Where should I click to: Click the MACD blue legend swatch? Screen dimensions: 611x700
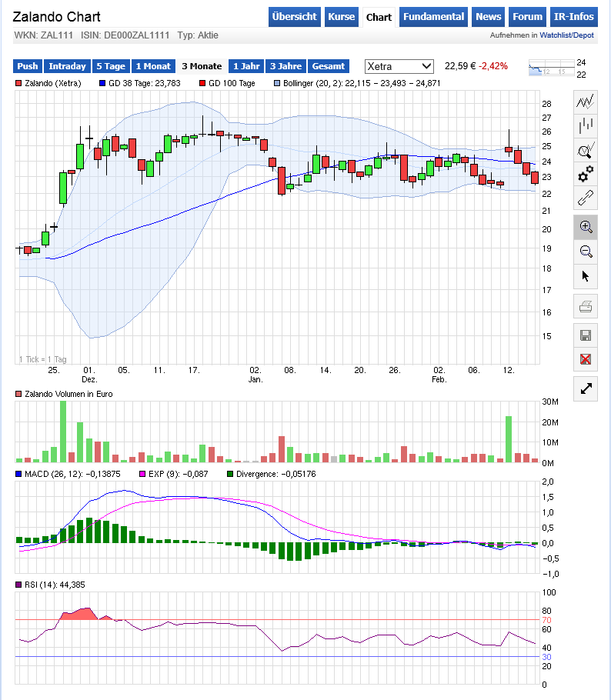point(18,474)
